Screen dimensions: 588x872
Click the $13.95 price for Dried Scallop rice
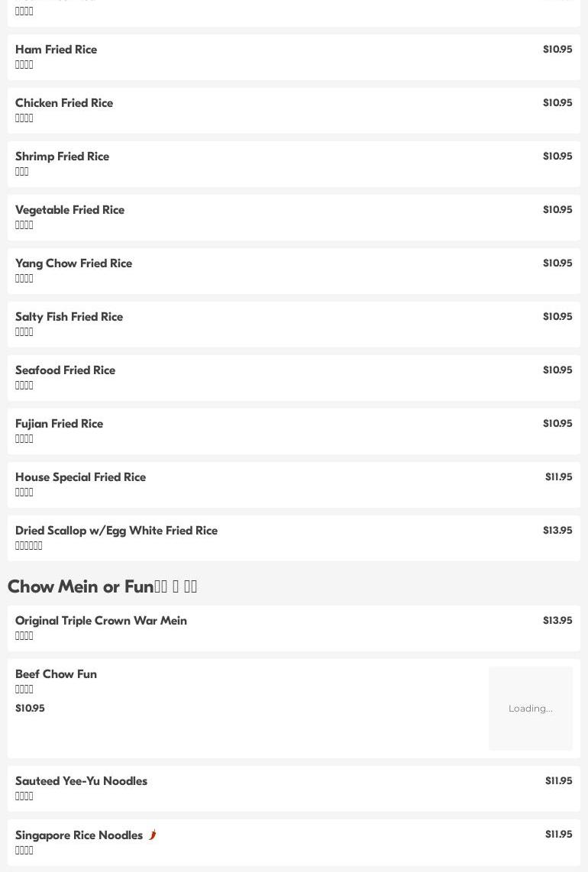(x=557, y=530)
